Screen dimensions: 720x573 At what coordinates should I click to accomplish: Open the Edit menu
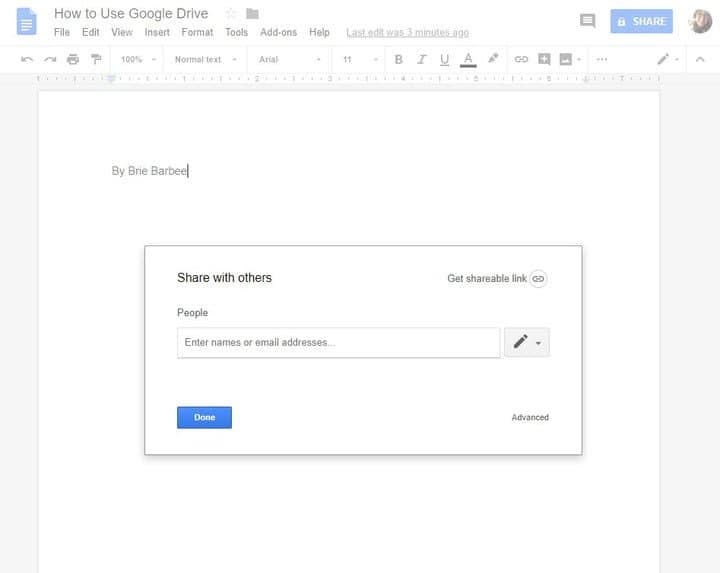pos(90,33)
